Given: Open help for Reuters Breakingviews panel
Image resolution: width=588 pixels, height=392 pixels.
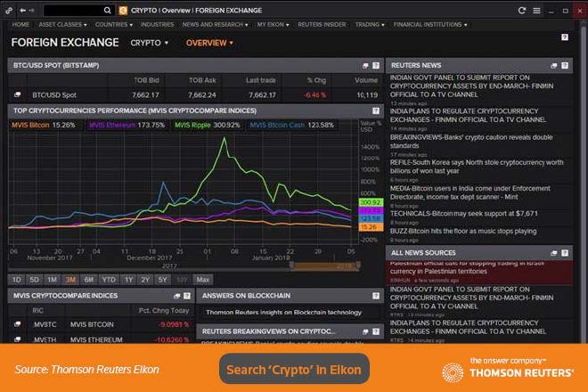Looking at the screenshot, I should coord(376,331).
